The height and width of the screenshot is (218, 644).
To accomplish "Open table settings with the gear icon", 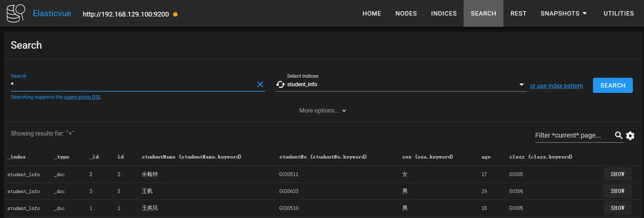I will tap(630, 136).
